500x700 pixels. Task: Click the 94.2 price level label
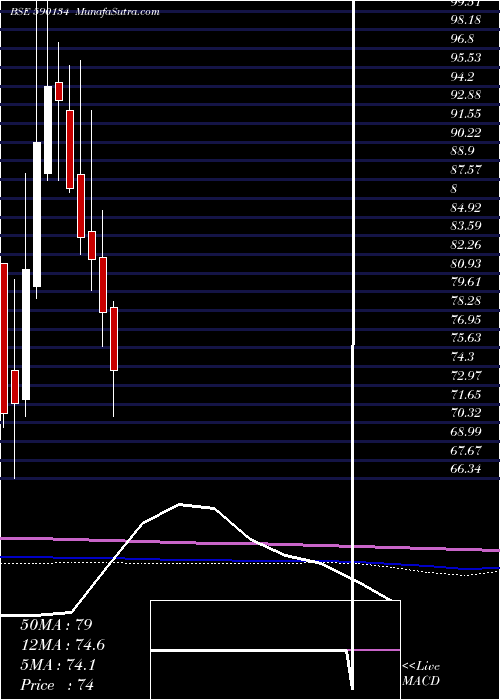(462, 77)
